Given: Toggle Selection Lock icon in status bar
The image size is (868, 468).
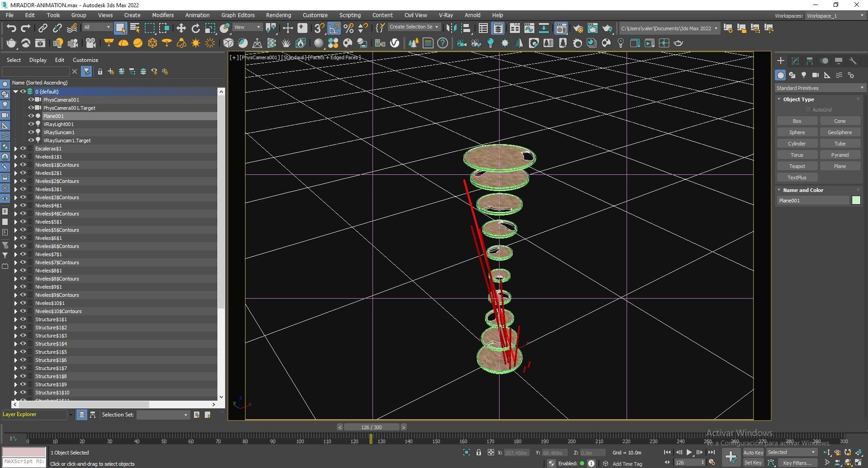Looking at the screenshot, I should pyautogui.click(x=479, y=452).
